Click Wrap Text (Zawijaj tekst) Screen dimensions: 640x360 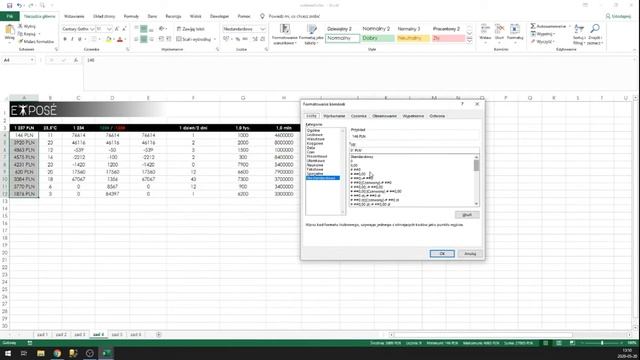click(191, 29)
